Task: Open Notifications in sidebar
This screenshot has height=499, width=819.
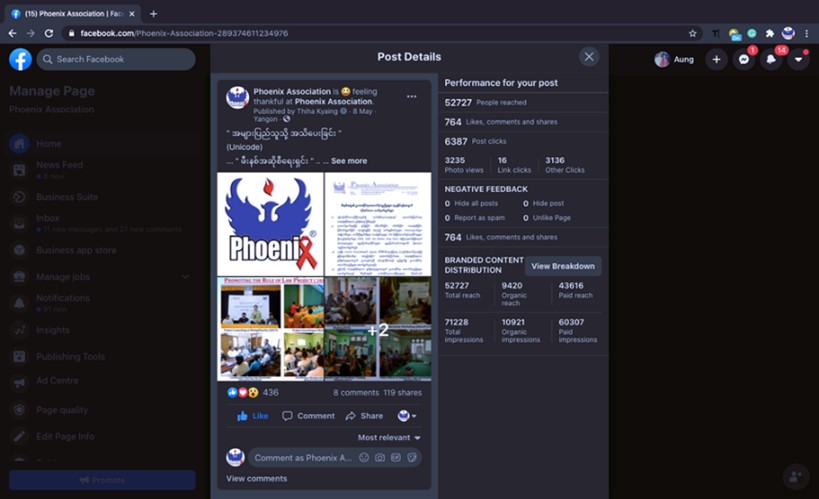Action: tap(104, 303)
